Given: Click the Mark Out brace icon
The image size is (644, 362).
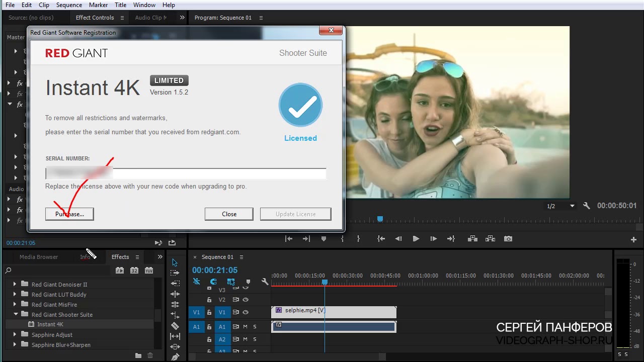Looking at the screenshot, I should click(x=358, y=239).
